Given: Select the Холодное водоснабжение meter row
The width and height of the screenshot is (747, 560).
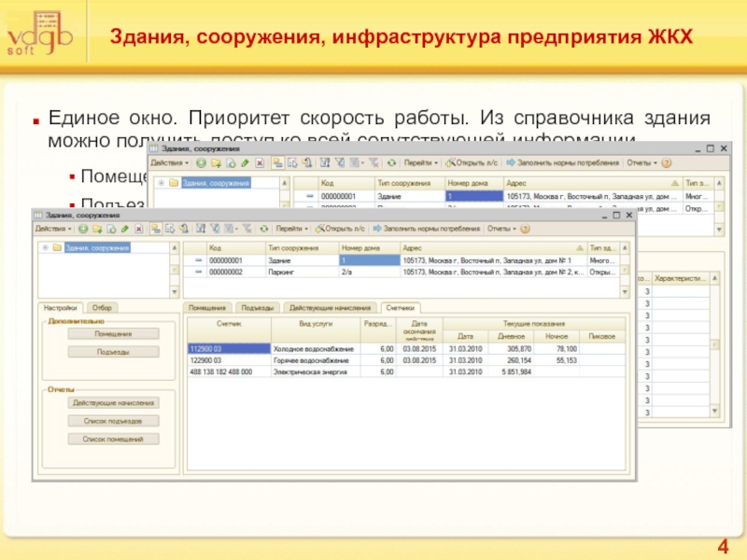Looking at the screenshot, I should (x=313, y=348).
